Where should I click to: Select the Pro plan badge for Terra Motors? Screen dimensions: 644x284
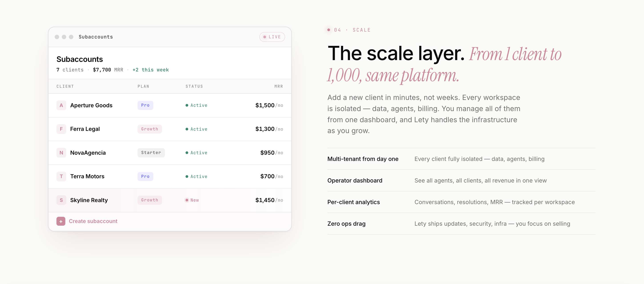145,176
